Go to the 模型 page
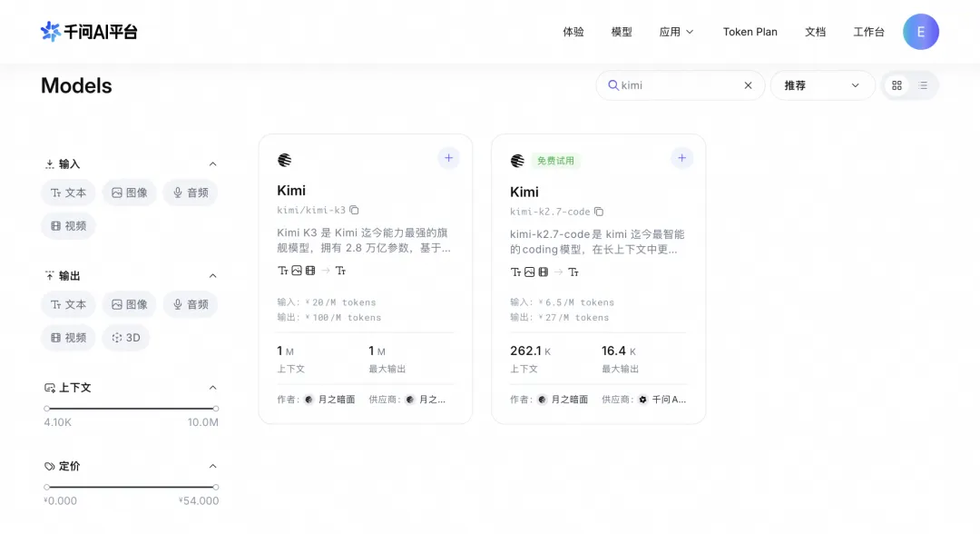Screen dimensions: 980x534 click(x=622, y=32)
